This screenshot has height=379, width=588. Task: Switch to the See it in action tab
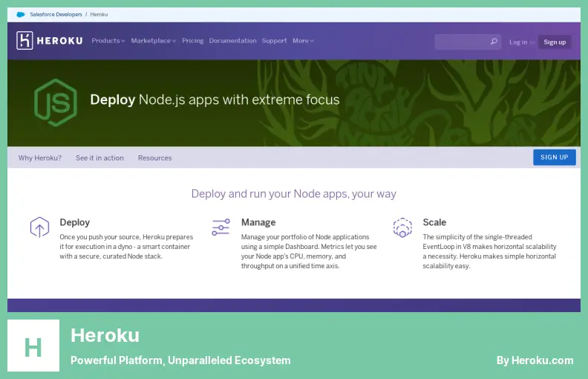tap(99, 158)
